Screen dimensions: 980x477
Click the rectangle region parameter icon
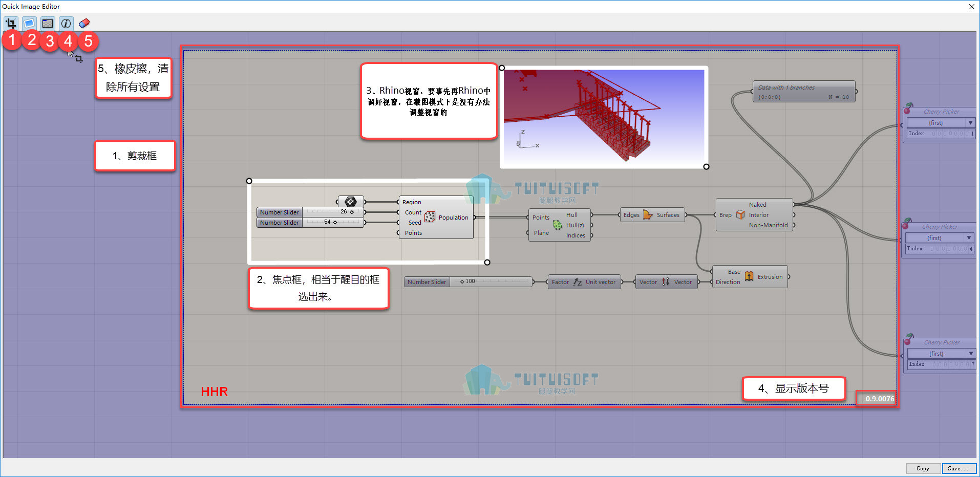pos(351,202)
